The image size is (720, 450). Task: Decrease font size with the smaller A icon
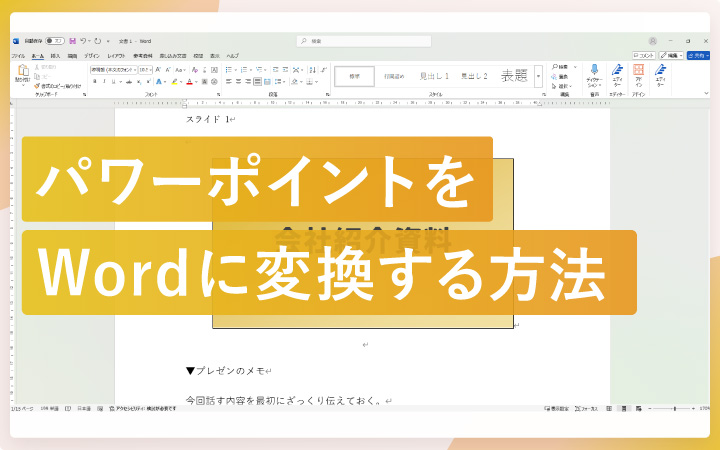(x=168, y=70)
